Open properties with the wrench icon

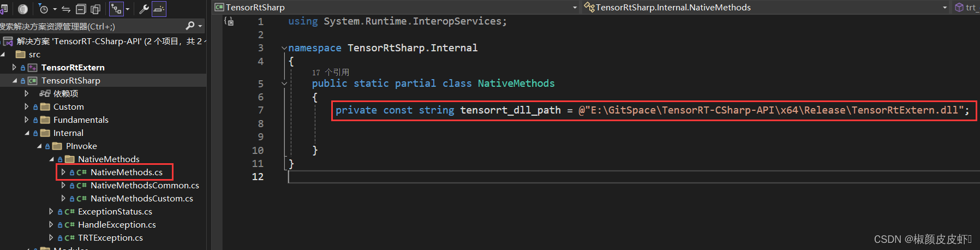pyautogui.click(x=144, y=9)
